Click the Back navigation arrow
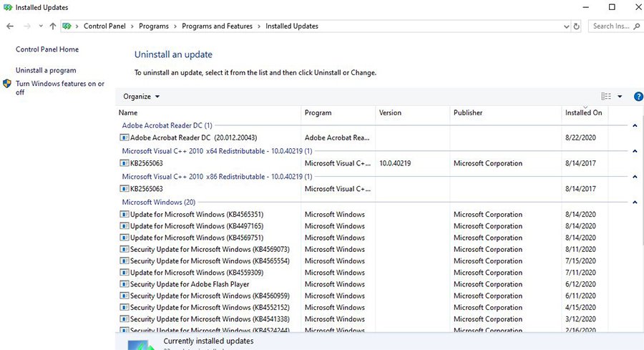The width and height of the screenshot is (644, 350). point(10,26)
